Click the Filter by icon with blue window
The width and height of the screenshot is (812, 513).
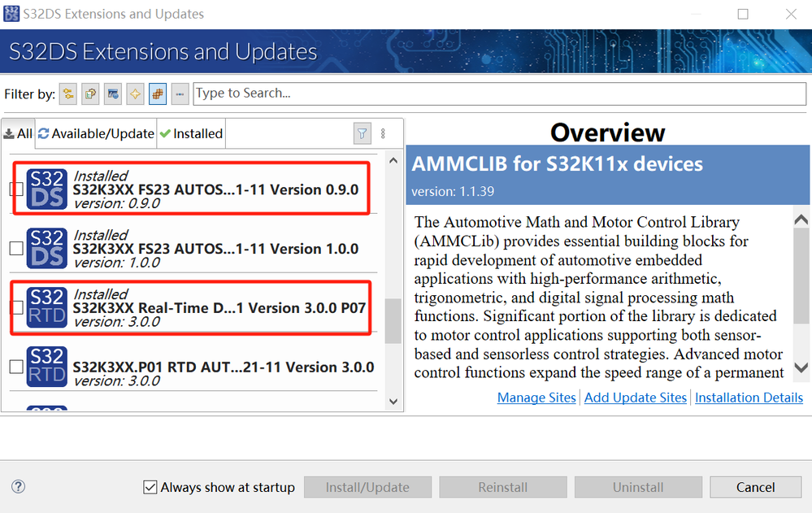point(112,93)
